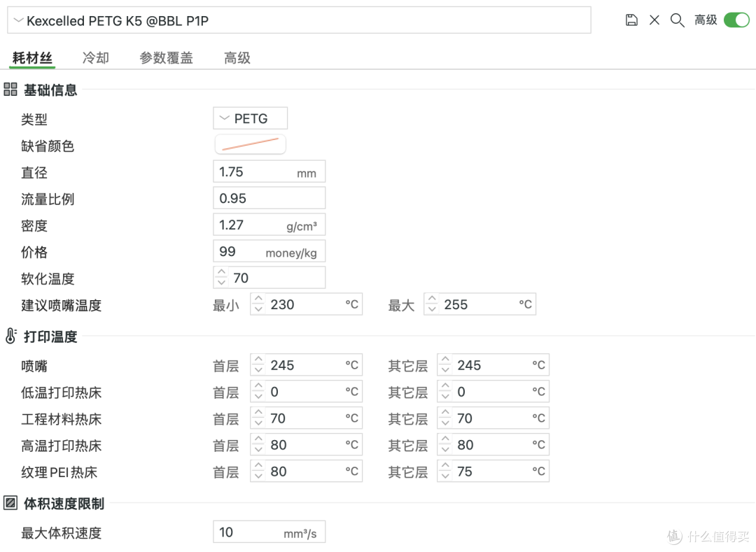Adjust 工程材料热床 其它层 stepper

pos(445,418)
